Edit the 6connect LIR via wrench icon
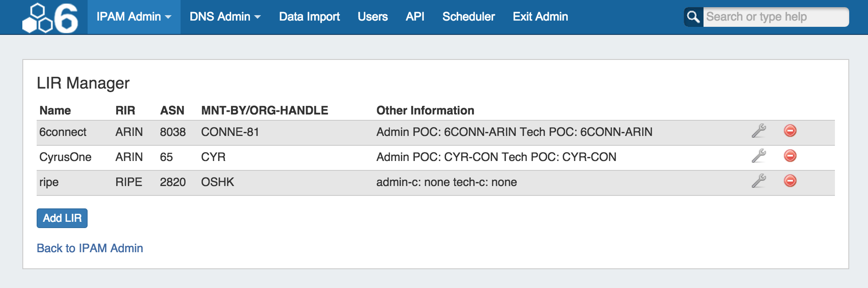The image size is (868, 288). (758, 131)
